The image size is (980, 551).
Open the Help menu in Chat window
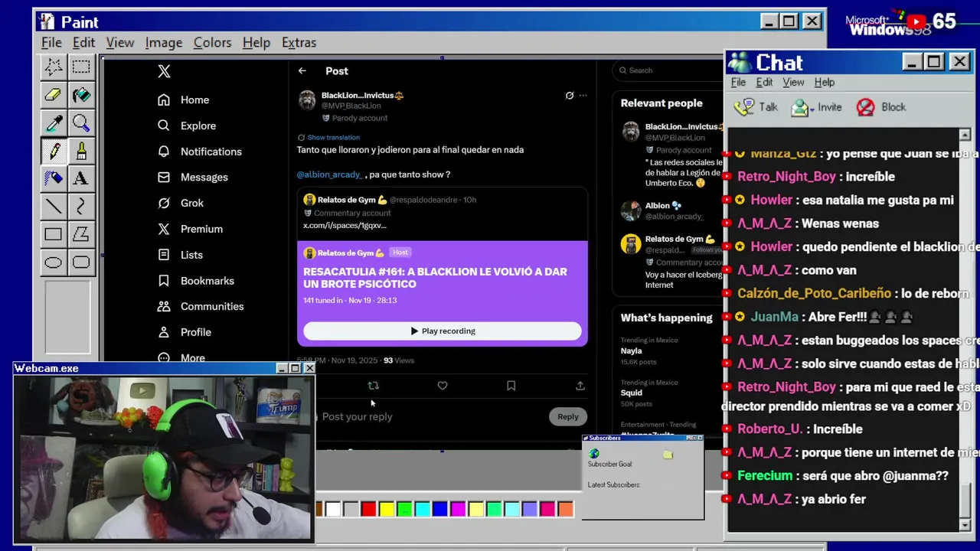(825, 82)
